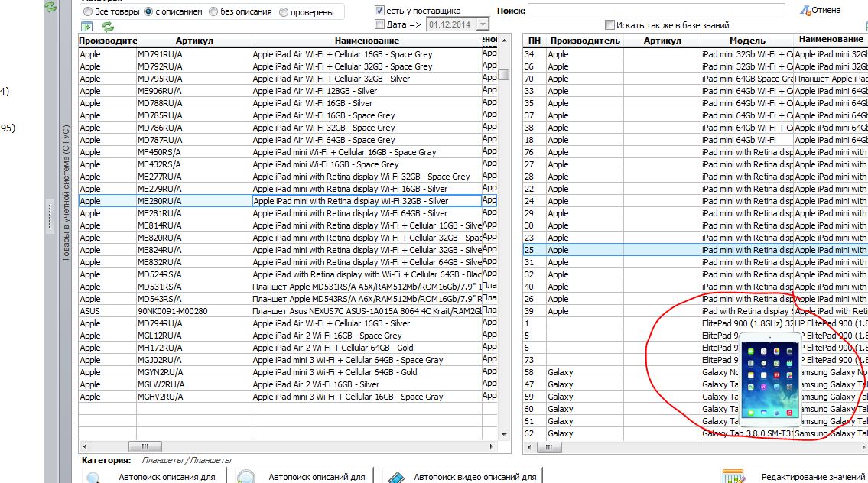Click the left table horizontal scrollbar thumb

tap(145, 446)
